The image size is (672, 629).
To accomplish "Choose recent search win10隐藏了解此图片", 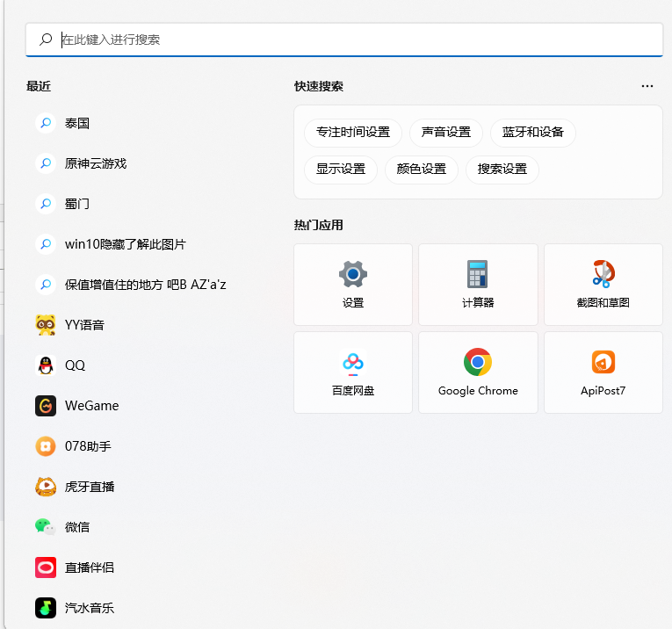I will pos(126,244).
